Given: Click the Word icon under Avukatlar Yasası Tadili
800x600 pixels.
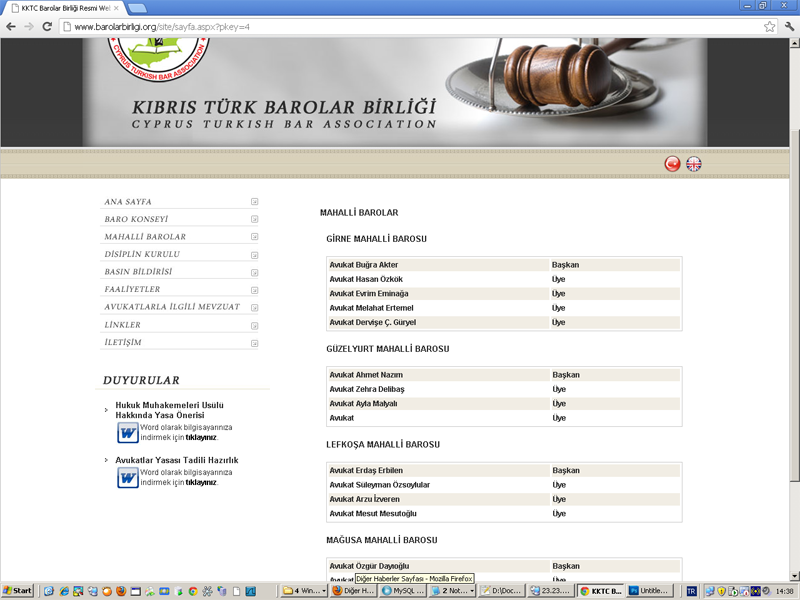Looking at the screenshot, I should coord(128,478).
